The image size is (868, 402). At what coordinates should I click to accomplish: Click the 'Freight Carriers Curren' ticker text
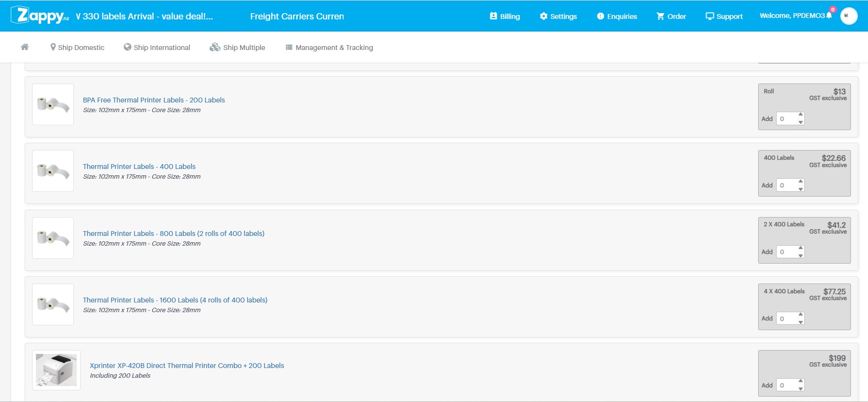click(297, 16)
